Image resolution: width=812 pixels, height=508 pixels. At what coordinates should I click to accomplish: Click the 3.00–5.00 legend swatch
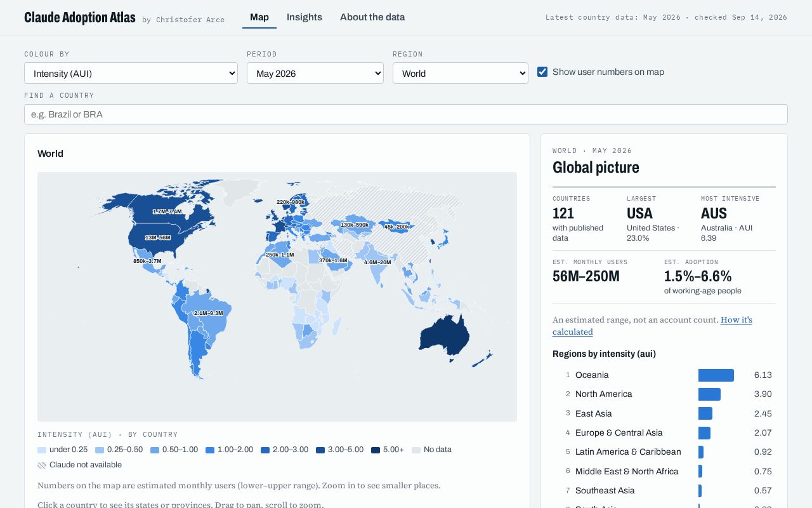coord(320,450)
